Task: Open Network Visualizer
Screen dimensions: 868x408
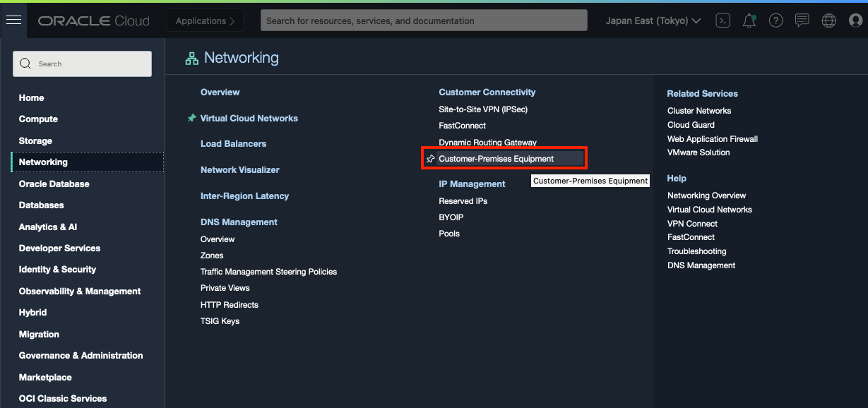Action: pyautogui.click(x=240, y=170)
